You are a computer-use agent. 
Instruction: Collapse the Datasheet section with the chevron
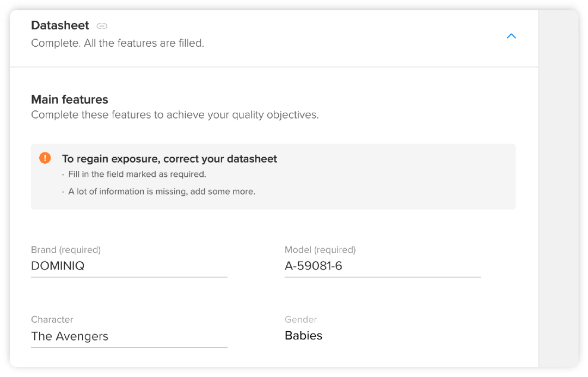(x=511, y=36)
